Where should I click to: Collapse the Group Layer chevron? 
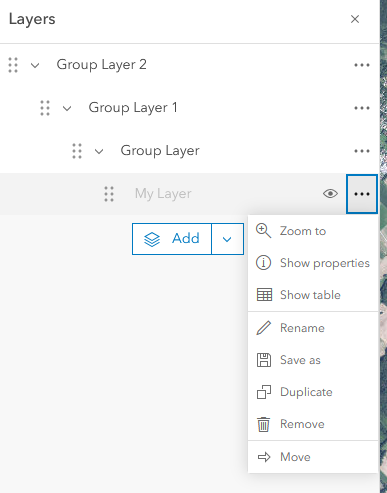[x=99, y=151]
